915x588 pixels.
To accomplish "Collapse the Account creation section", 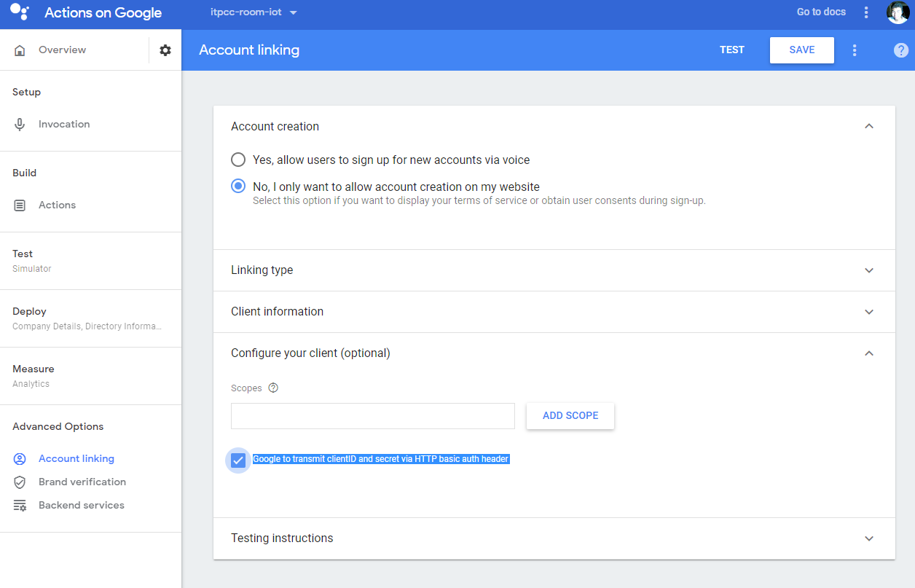I will point(868,126).
